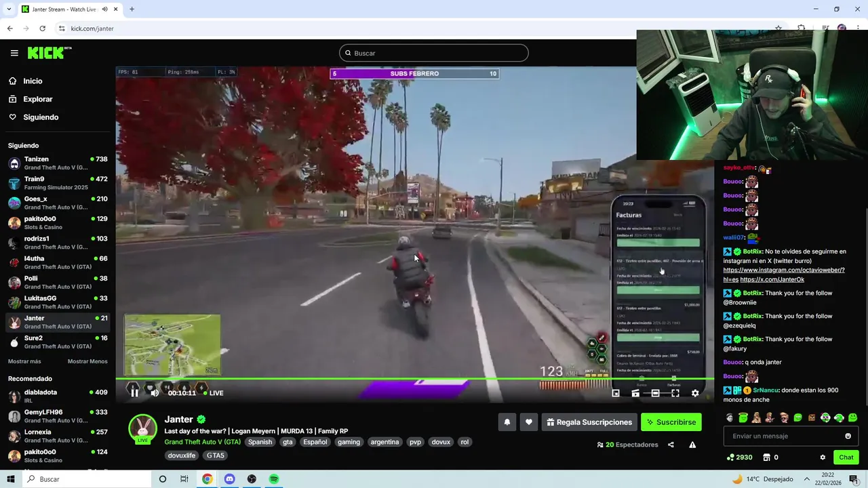Open l4utha channel in sidebar
The height and width of the screenshot is (488, 868).
coord(58,262)
